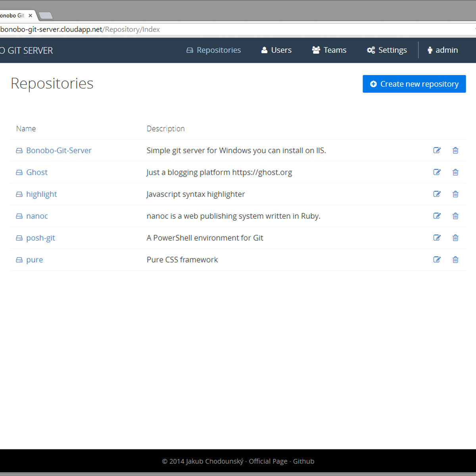
Task: Click the repository icon beside Bonobo-Git-Server
Action: coord(19,151)
